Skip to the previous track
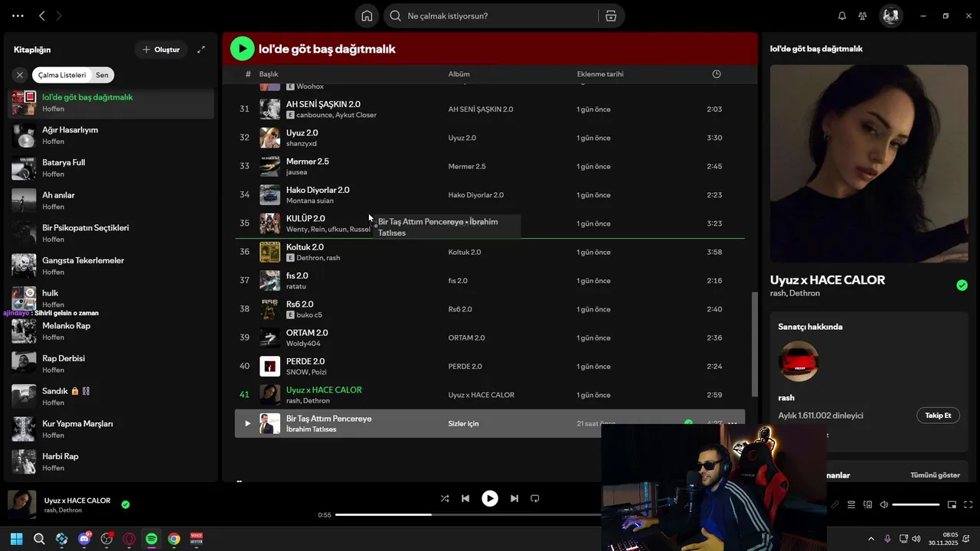 465,498
